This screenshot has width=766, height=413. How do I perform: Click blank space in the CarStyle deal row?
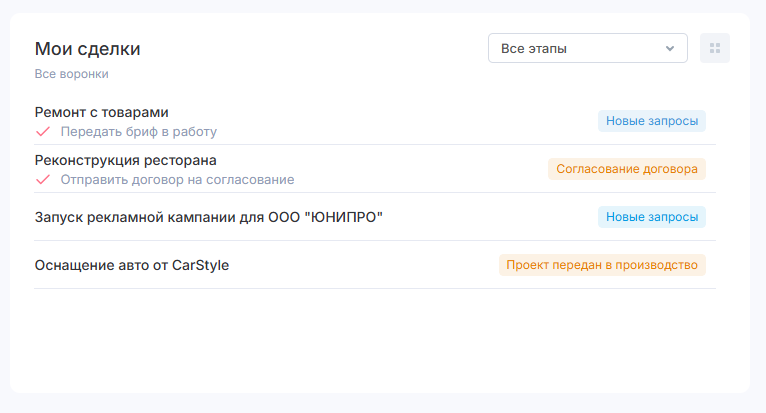[x=370, y=265]
